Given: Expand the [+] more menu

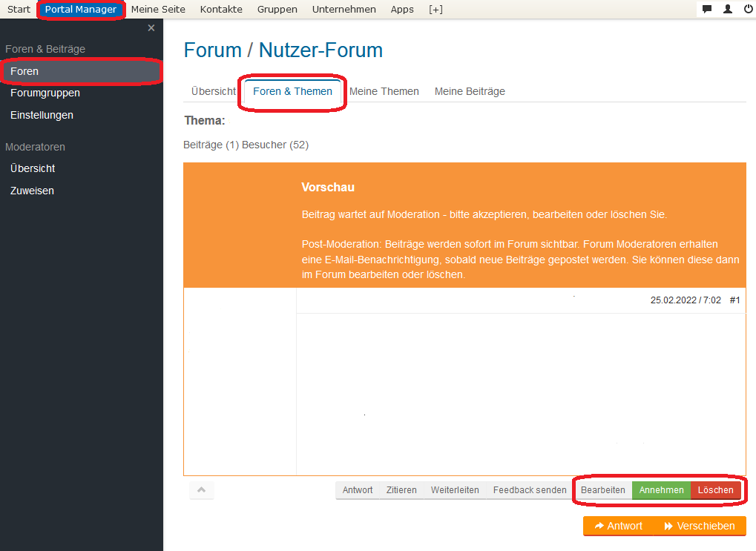Looking at the screenshot, I should (x=435, y=10).
